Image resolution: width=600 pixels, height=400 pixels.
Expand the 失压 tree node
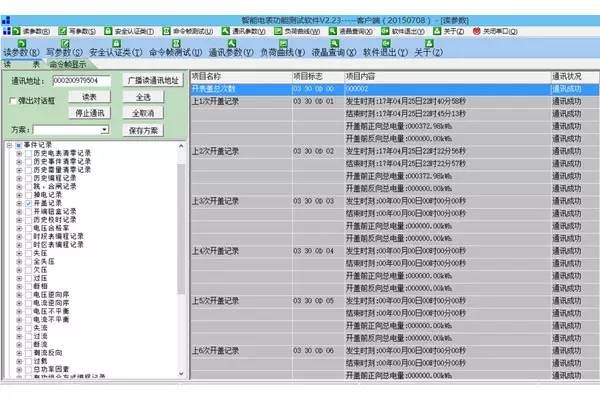click(19, 253)
